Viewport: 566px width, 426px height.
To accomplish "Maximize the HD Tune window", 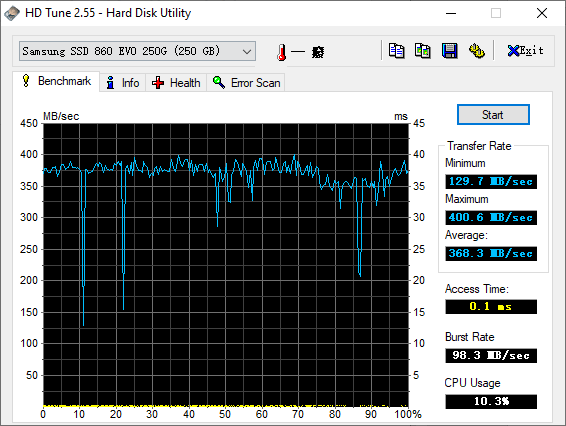I will (x=496, y=13).
